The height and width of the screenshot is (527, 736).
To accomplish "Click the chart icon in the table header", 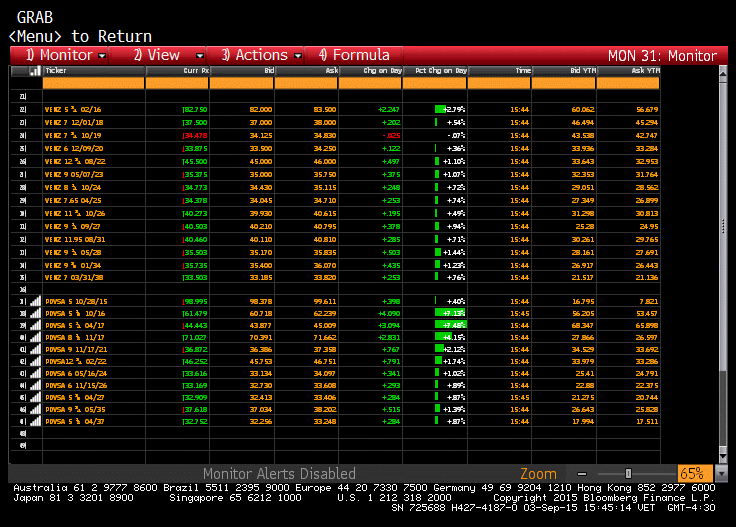I will point(35,71).
